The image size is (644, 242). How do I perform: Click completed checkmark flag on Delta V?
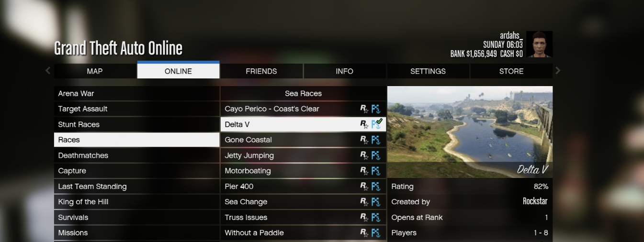377,124
